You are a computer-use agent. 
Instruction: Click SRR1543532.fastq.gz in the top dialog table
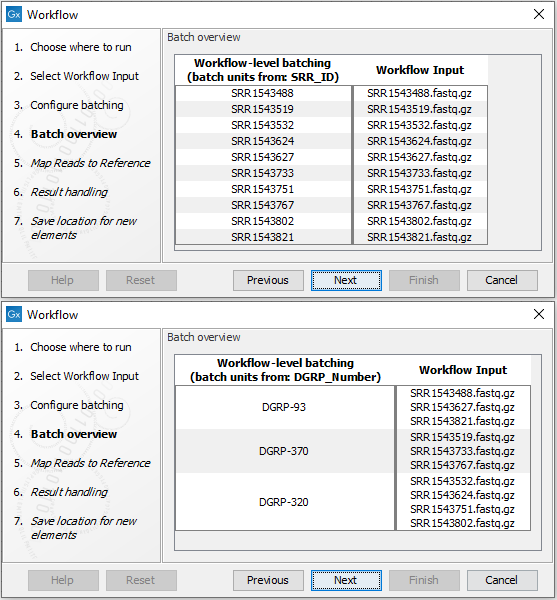[x=420, y=126]
